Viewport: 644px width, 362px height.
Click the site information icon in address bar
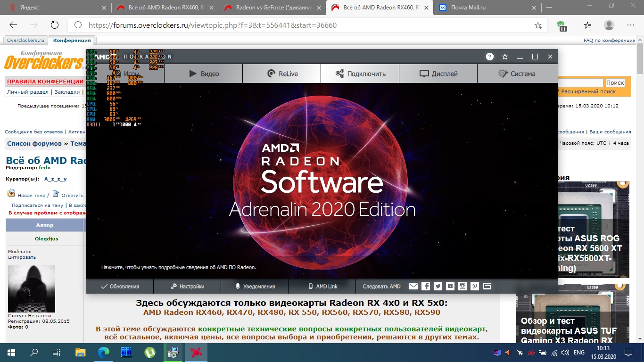tap(78, 25)
